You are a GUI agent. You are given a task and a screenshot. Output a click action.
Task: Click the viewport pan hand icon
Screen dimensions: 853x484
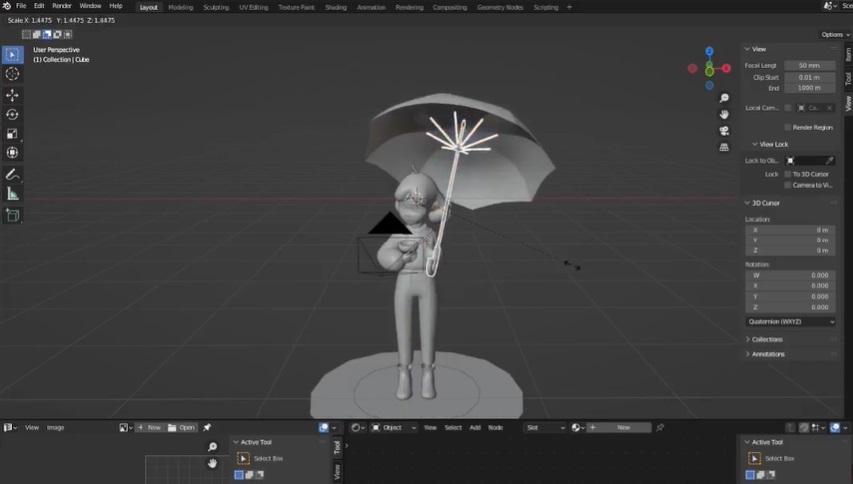click(x=724, y=114)
